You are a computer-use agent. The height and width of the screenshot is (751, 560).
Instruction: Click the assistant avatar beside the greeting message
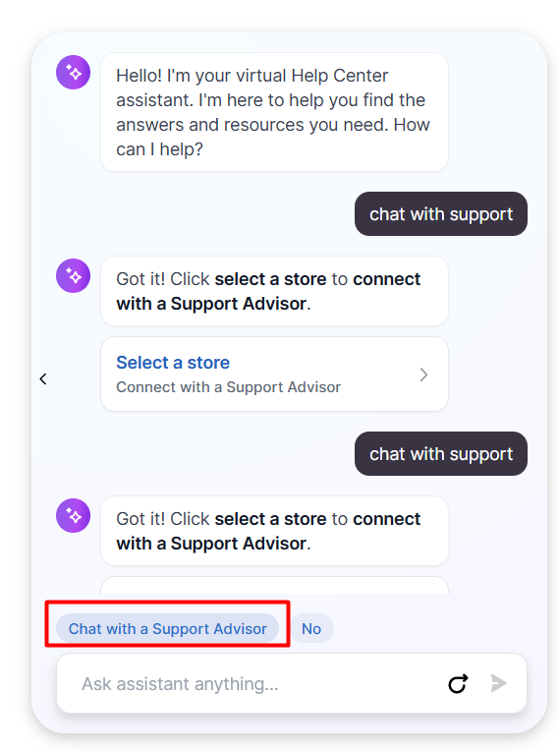[x=74, y=73]
